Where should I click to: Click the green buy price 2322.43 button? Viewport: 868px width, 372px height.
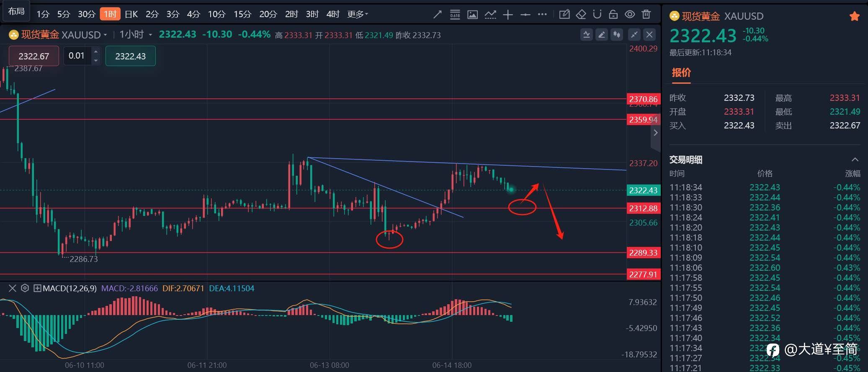tap(131, 56)
